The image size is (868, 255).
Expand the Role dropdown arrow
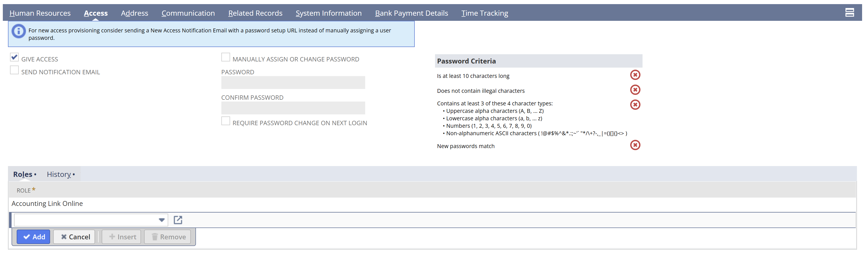[162, 220]
